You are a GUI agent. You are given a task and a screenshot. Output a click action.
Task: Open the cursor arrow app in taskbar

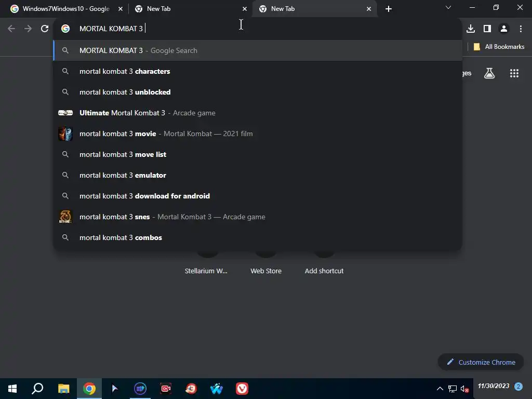coord(115,389)
